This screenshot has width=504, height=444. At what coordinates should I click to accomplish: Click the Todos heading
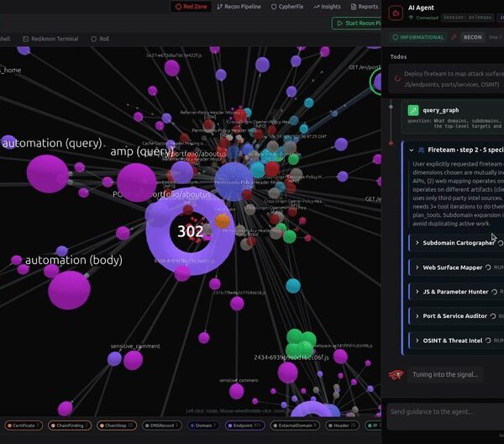tap(398, 56)
